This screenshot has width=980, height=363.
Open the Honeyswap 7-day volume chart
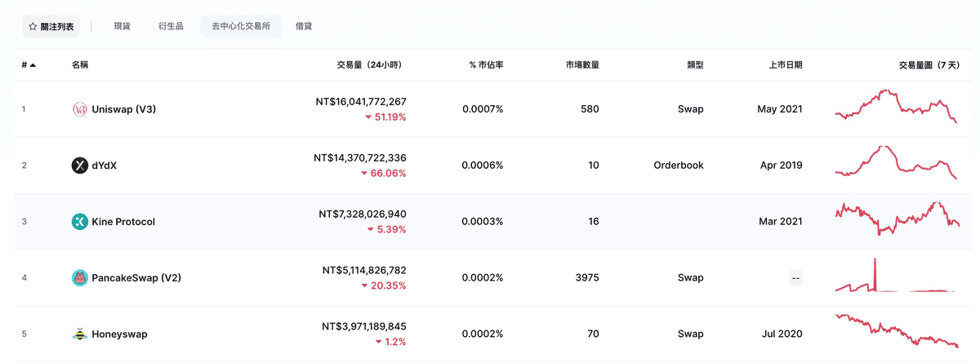coord(896,330)
